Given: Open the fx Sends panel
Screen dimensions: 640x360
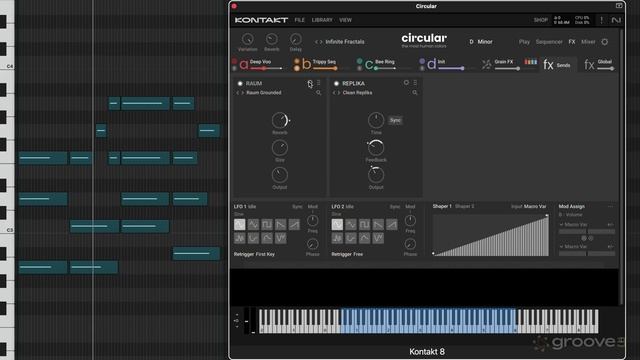Looking at the screenshot, I should point(557,64).
